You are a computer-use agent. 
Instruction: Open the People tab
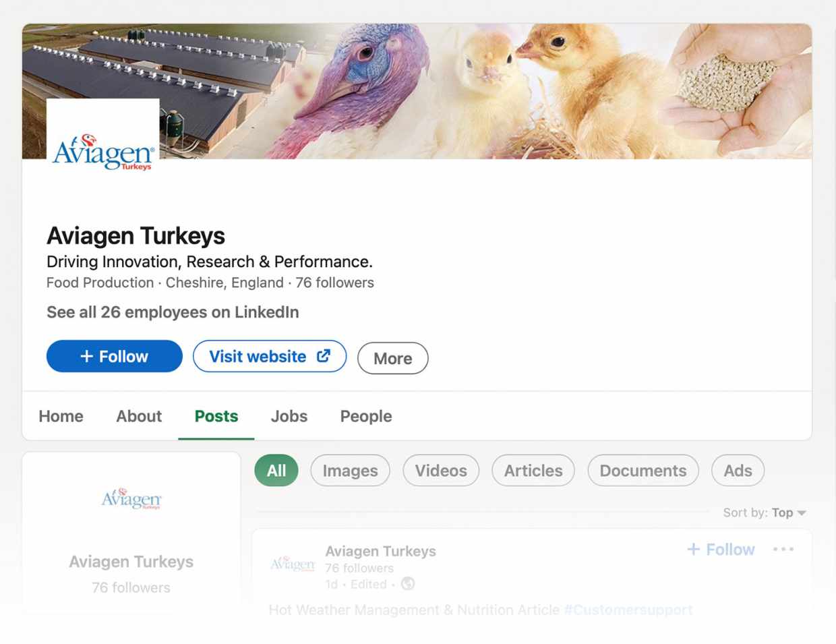click(366, 416)
